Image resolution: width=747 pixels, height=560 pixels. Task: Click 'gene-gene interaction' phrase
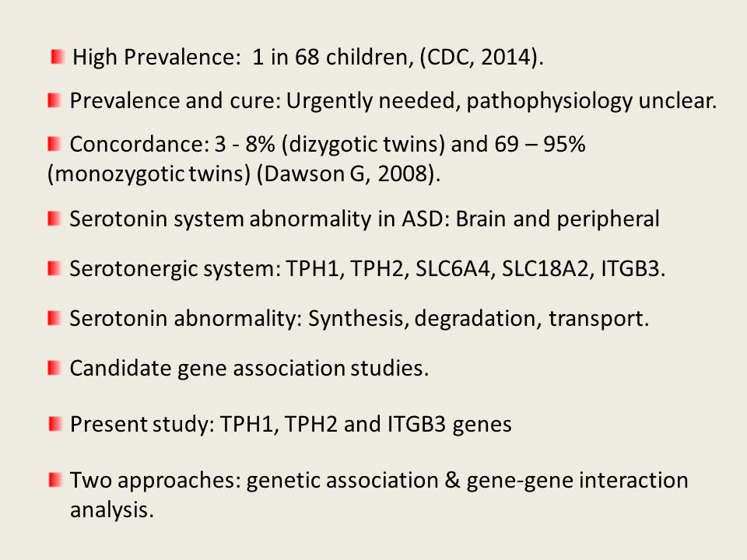tap(577, 480)
